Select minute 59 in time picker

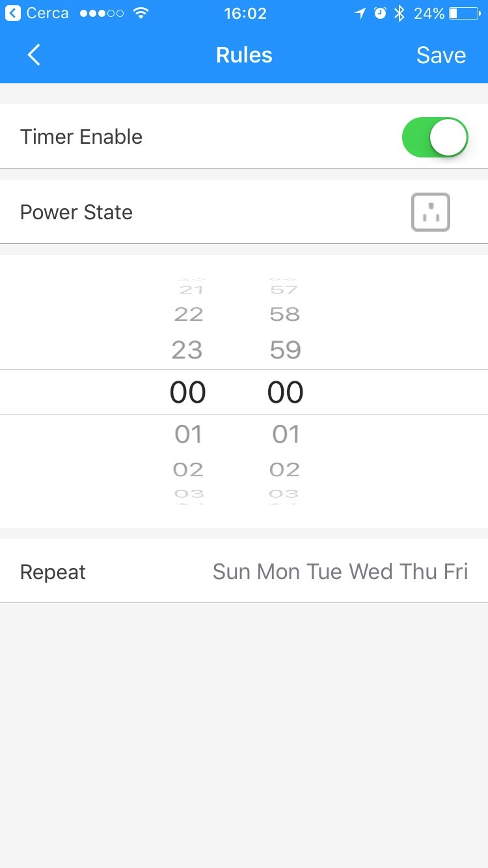click(x=285, y=351)
